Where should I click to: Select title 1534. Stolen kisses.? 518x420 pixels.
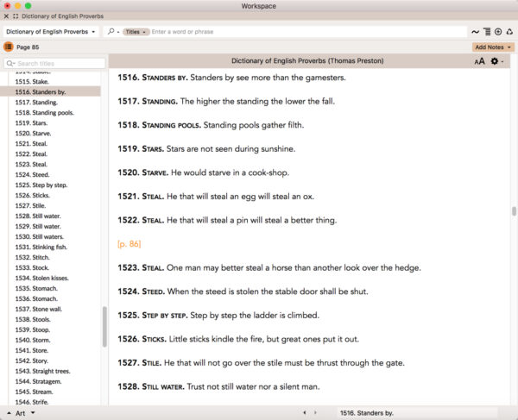coord(42,278)
